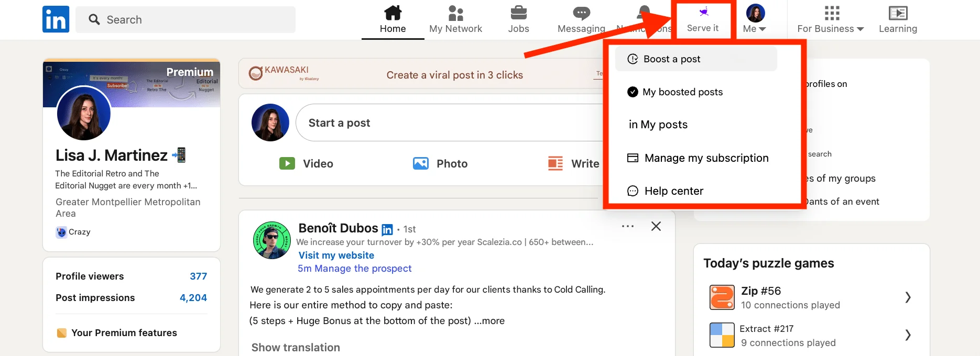Click the Video post option
This screenshot has height=356, width=980.
click(306, 163)
